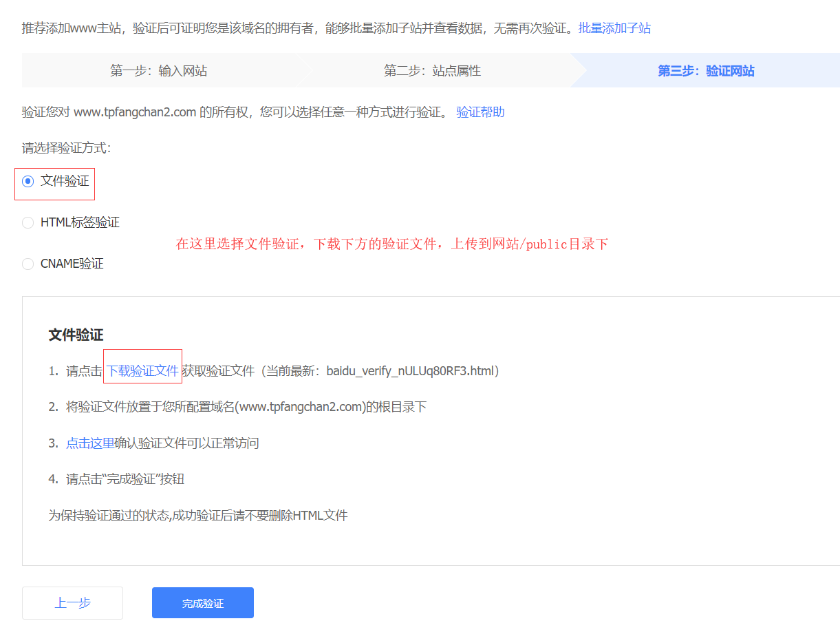Click the 点击这里 link to check file access
The width and height of the screenshot is (840, 632).
pyautogui.click(x=90, y=443)
